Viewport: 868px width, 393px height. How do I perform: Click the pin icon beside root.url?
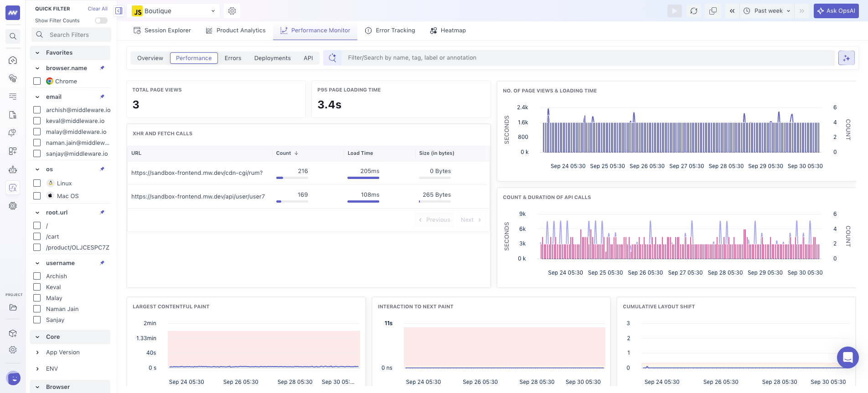coord(102,212)
